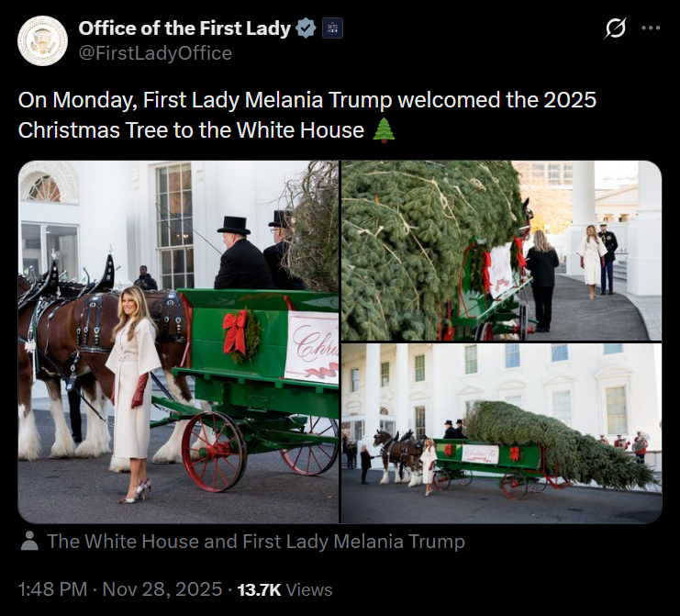Open Grok explain-this-post icon
680x616 pixels.
616,28
